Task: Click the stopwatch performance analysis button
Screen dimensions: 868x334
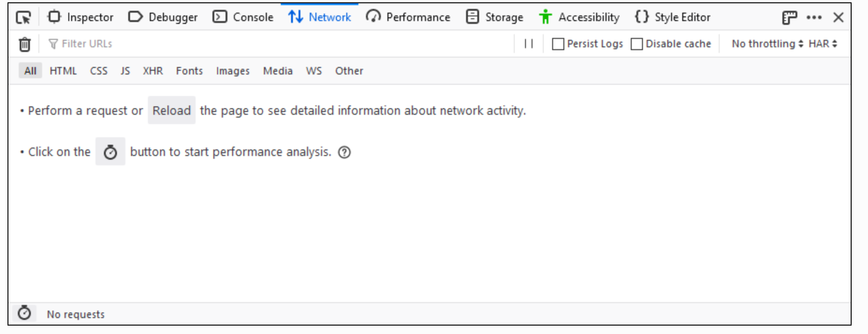Action: pyautogui.click(x=110, y=152)
